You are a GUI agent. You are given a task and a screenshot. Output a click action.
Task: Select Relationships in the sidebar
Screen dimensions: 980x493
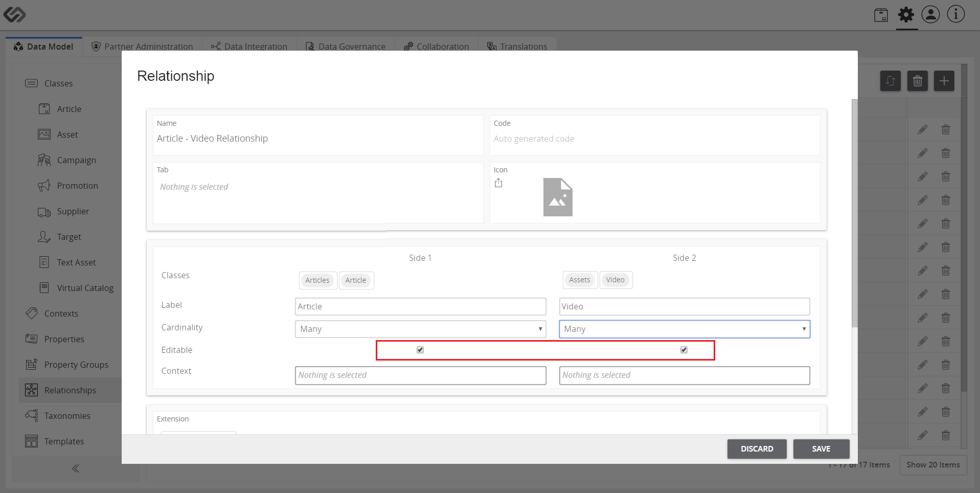(70, 390)
